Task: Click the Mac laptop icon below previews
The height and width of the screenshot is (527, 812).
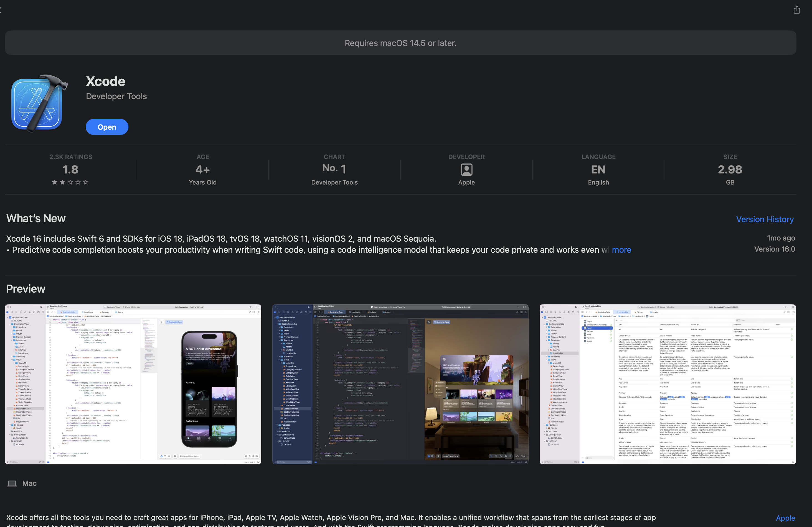Action: (x=12, y=483)
